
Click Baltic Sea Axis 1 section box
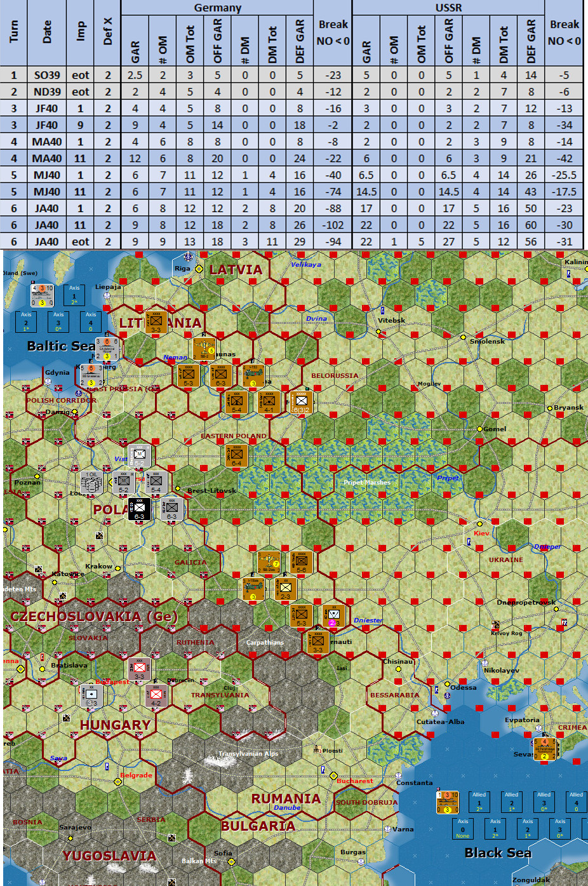[74, 295]
